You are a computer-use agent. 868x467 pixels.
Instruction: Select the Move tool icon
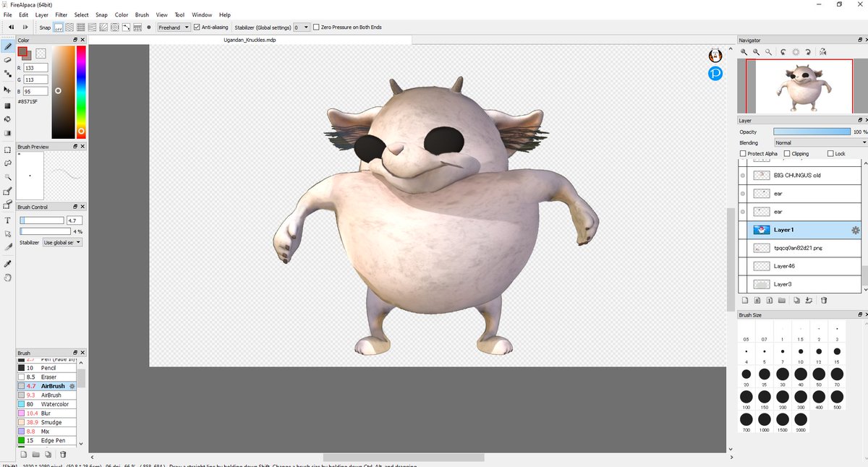pos(7,90)
